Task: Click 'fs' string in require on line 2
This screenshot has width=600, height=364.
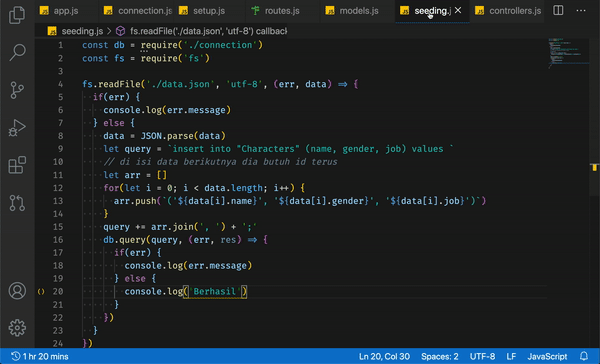Action: [194, 58]
